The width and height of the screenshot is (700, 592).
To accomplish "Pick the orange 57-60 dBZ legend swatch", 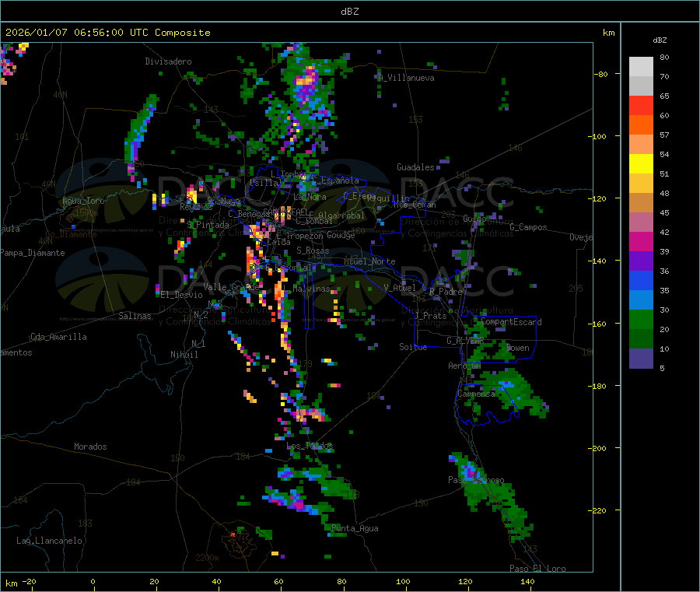I will point(641,125).
